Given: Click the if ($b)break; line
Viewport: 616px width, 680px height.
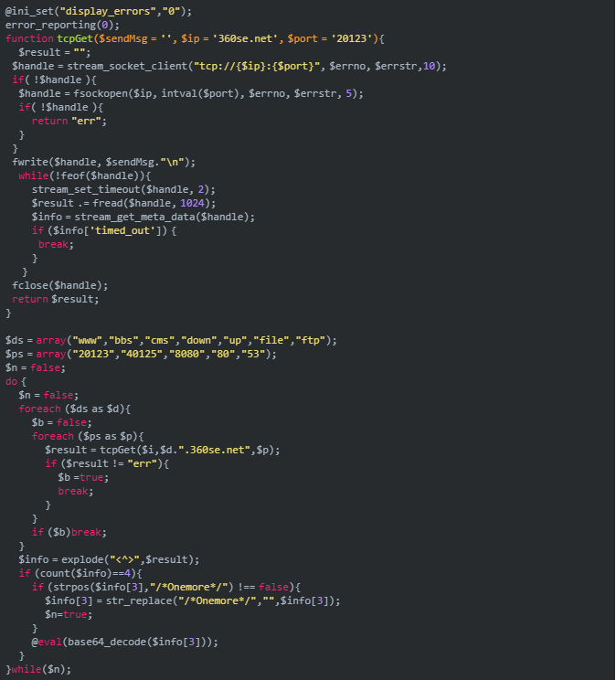Looking at the screenshot, I should coord(69,533).
